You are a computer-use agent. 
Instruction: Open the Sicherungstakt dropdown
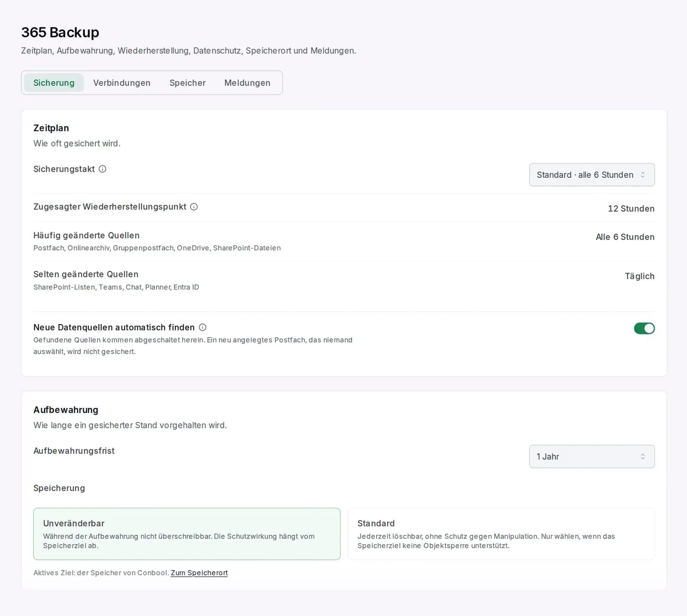592,175
